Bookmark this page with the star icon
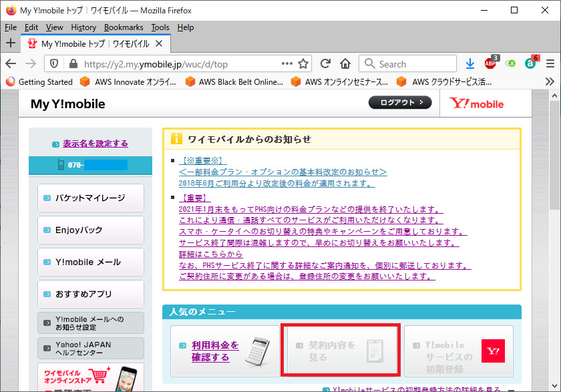The height and width of the screenshot is (392, 561). coord(304,64)
